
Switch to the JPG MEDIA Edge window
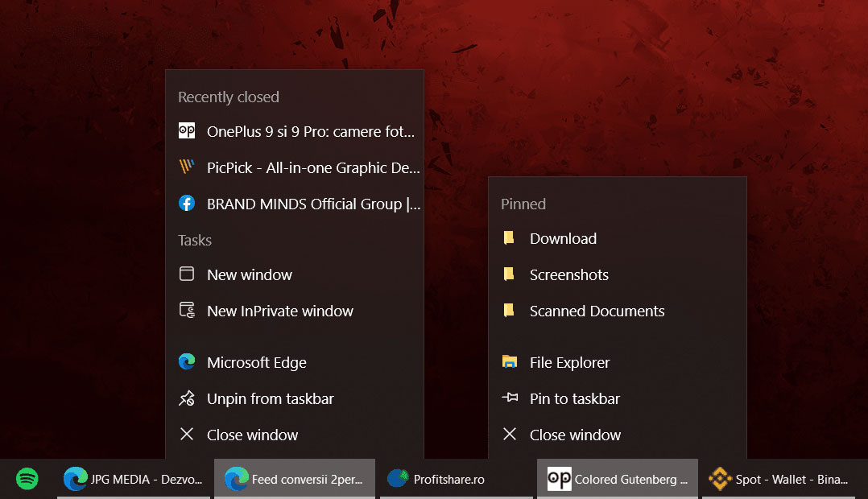pyautogui.click(x=133, y=478)
